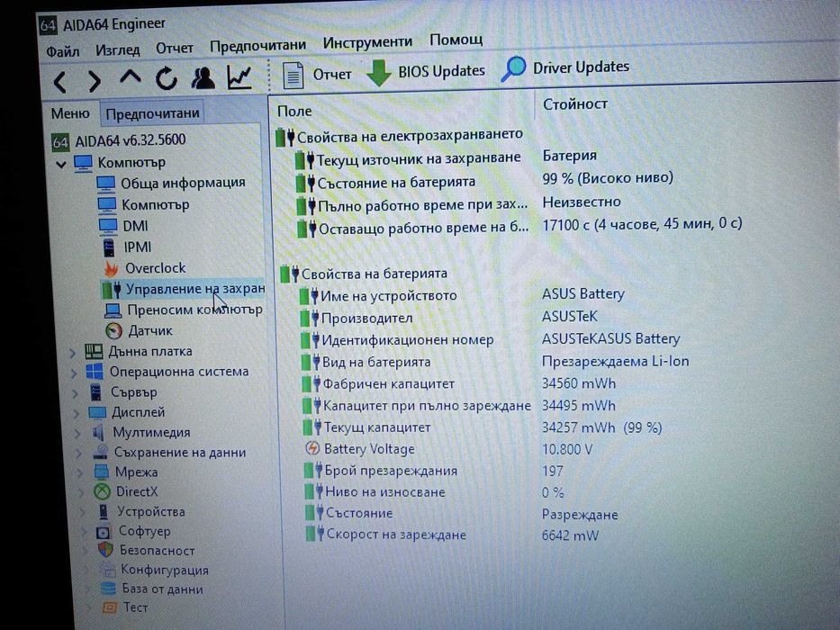Click the Поле column header
The width and height of the screenshot is (840, 630).
click(294, 111)
